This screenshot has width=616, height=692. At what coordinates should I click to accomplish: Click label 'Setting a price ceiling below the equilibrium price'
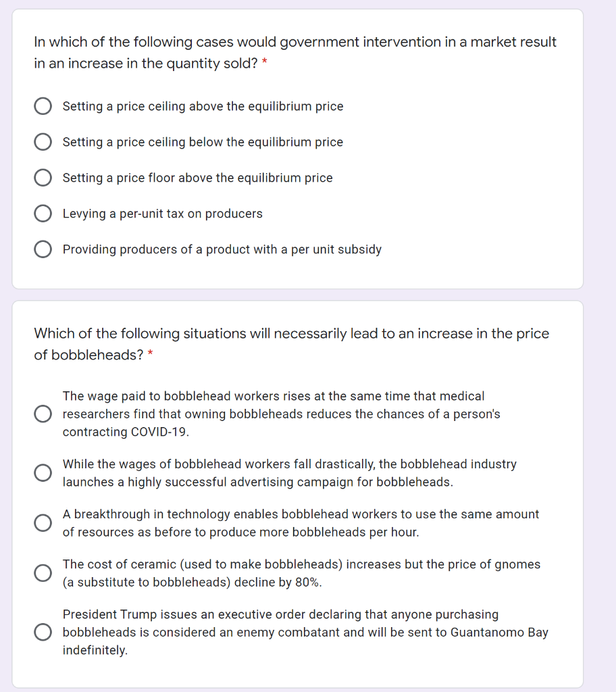click(203, 142)
